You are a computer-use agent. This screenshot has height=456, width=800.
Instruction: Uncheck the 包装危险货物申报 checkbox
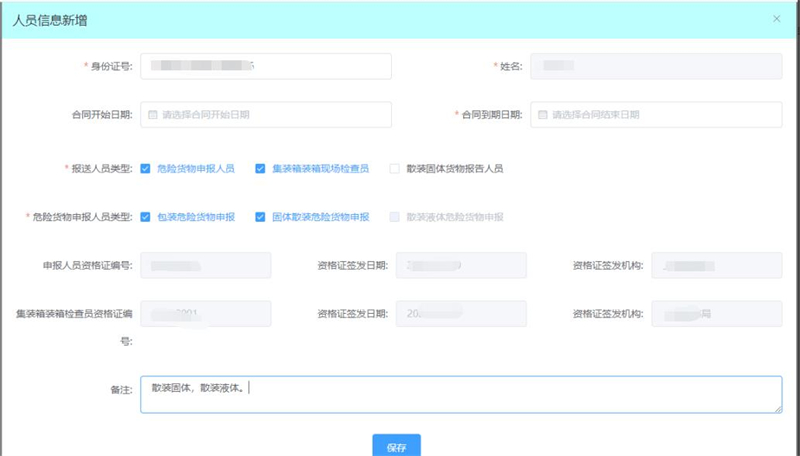pyautogui.click(x=146, y=217)
